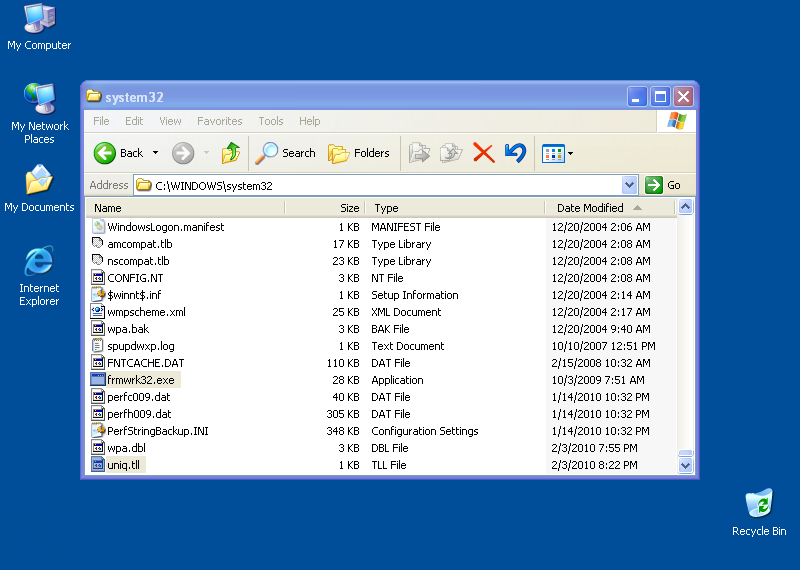Open the Tools menu

click(x=270, y=121)
